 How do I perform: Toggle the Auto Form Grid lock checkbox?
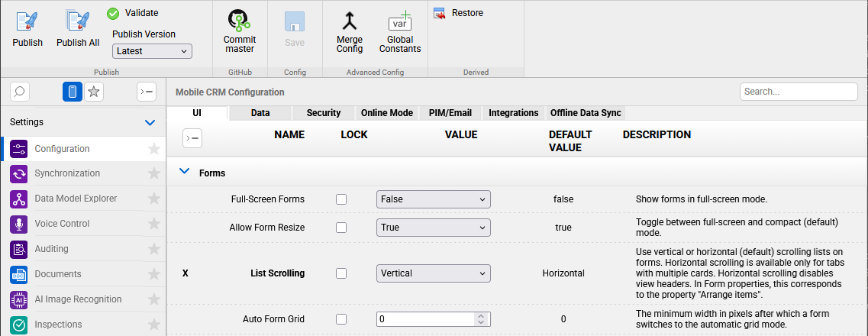[341, 319]
